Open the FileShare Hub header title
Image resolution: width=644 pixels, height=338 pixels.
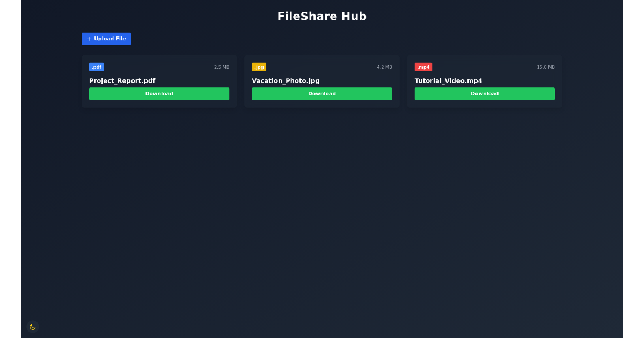point(321,16)
